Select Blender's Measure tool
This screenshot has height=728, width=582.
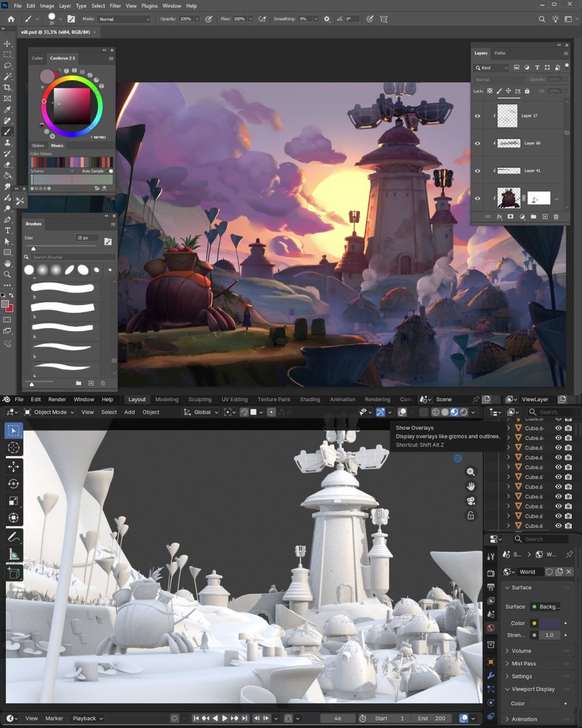(x=14, y=554)
